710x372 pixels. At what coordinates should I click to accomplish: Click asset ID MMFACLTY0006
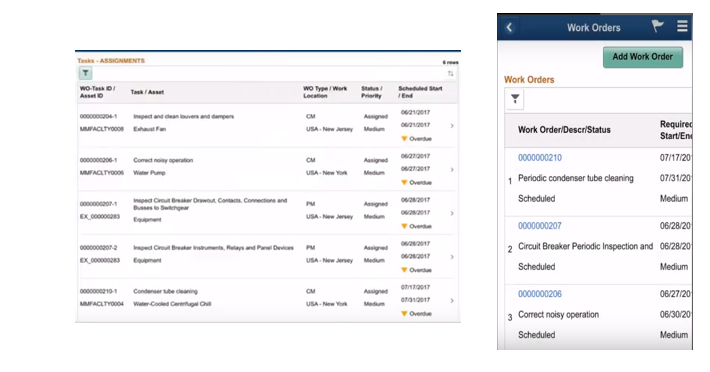(101, 173)
